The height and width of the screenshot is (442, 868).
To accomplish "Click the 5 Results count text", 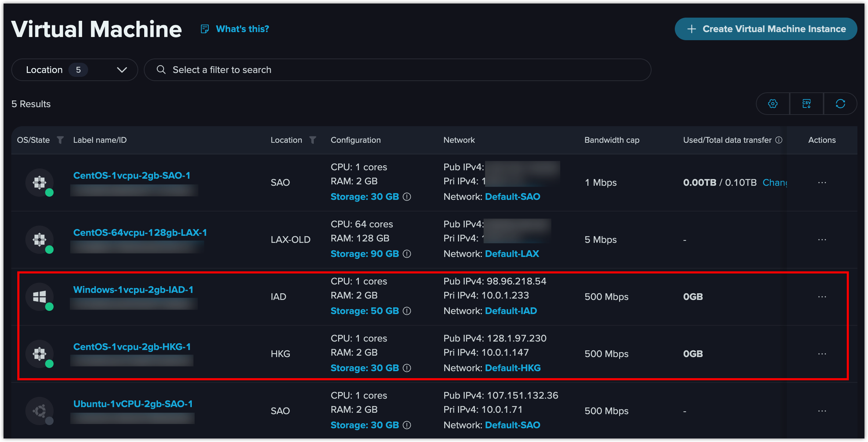I will tap(31, 104).
